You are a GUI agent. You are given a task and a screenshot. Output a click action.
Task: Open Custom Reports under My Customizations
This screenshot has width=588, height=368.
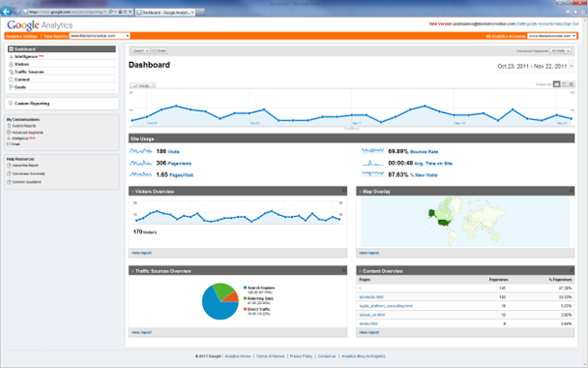point(24,126)
